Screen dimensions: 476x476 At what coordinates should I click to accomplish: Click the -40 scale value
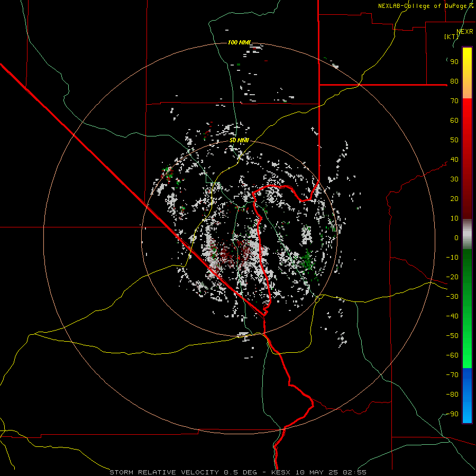(452, 316)
